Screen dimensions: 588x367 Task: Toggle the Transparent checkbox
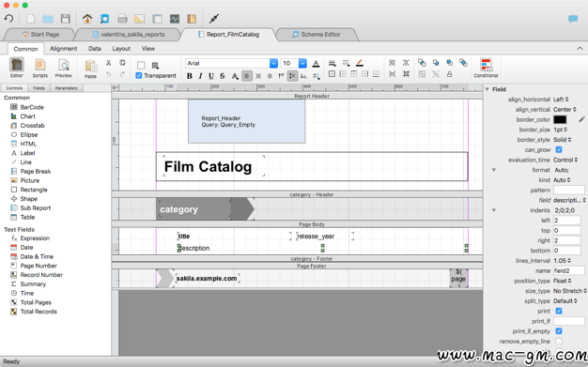point(139,76)
